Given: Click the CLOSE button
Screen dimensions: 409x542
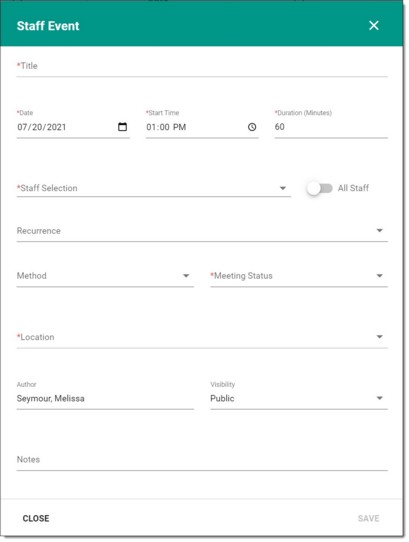Looking at the screenshot, I should coord(36,518).
